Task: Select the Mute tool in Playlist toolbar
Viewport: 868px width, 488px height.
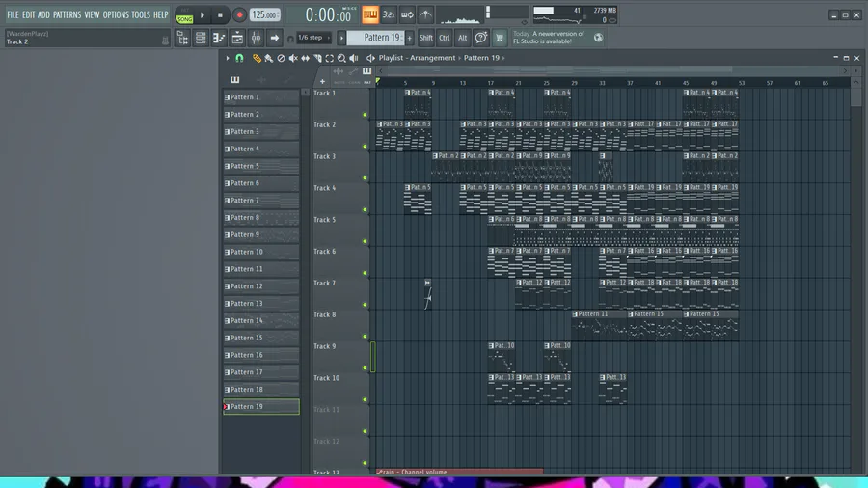Action: (x=293, y=58)
